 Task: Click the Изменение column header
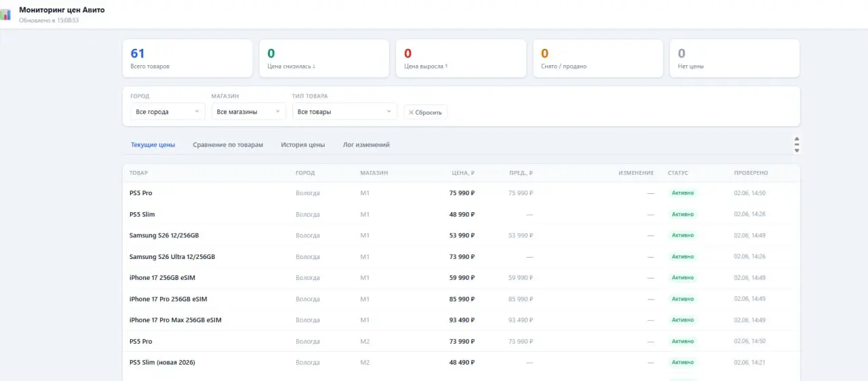point(636,173)
